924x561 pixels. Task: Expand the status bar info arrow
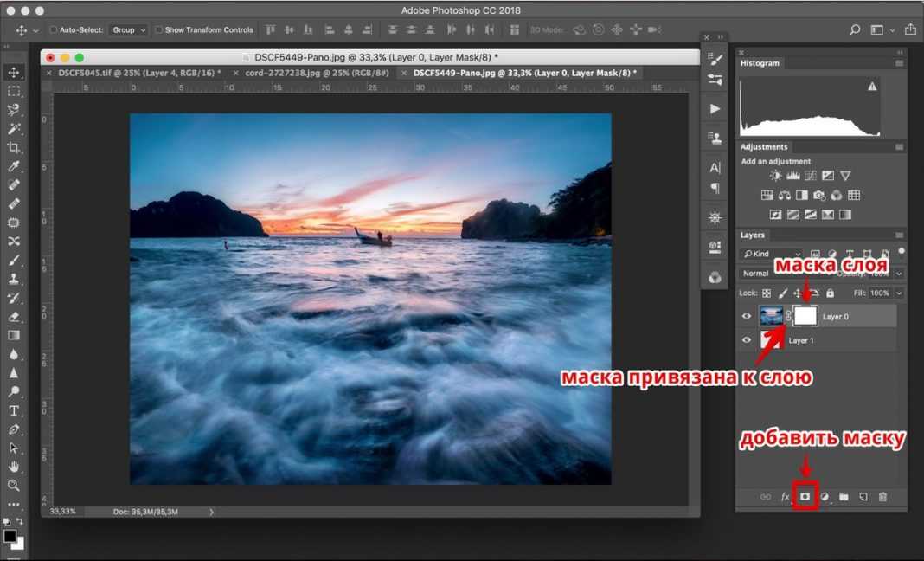212,512
